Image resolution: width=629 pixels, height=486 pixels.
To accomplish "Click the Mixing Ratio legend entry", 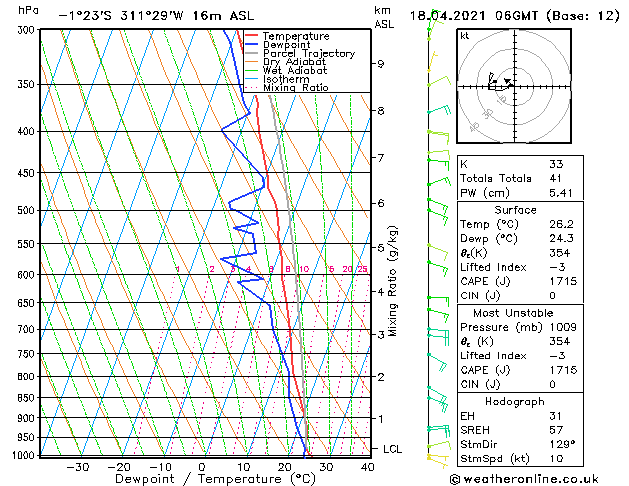I will (287, 88).
